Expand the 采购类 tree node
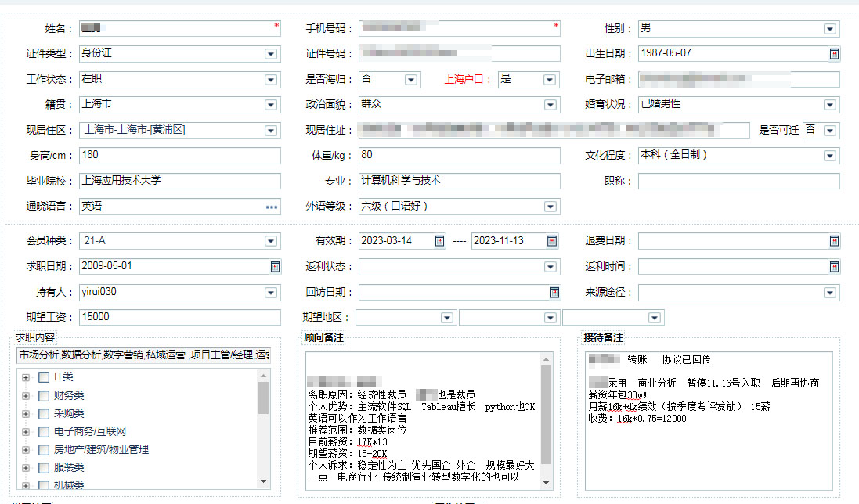The height and width of the screenshot is (504, 859). (x=25, y=414)
